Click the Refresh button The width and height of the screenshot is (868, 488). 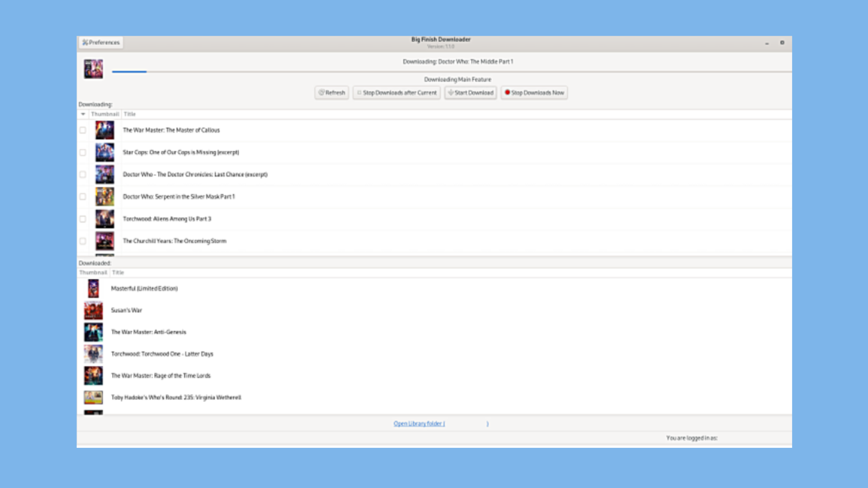coord(331,93)
